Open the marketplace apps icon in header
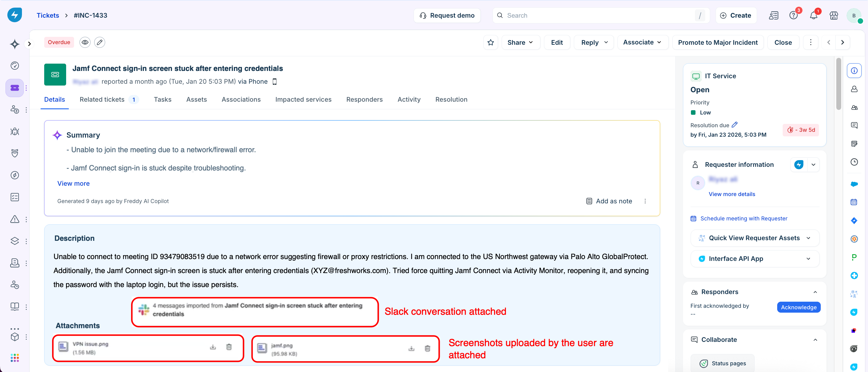The image size is (868, 372). click(834, 16)
